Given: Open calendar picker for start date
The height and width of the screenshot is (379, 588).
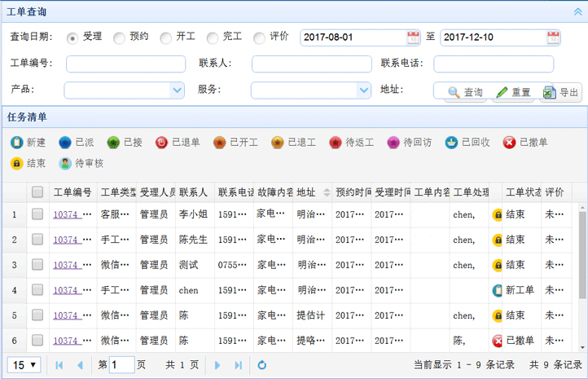Looking at the screenshot, I should [x=413, y=37].
